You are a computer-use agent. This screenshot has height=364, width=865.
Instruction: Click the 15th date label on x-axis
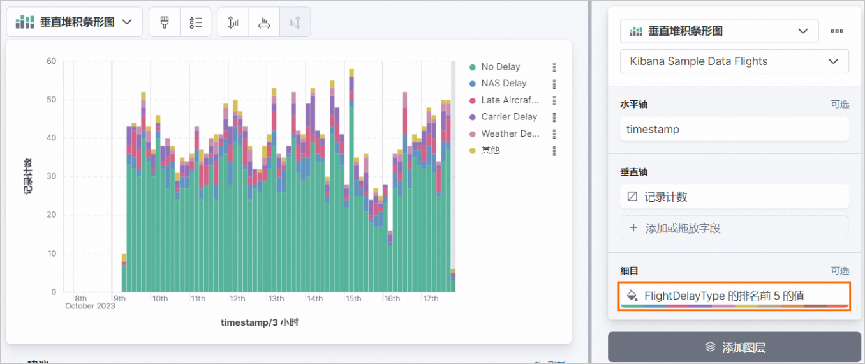pos(354,298)
